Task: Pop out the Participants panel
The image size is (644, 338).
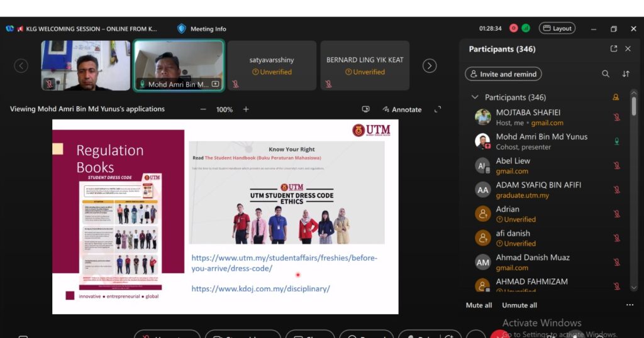Action: coord(614,49)
